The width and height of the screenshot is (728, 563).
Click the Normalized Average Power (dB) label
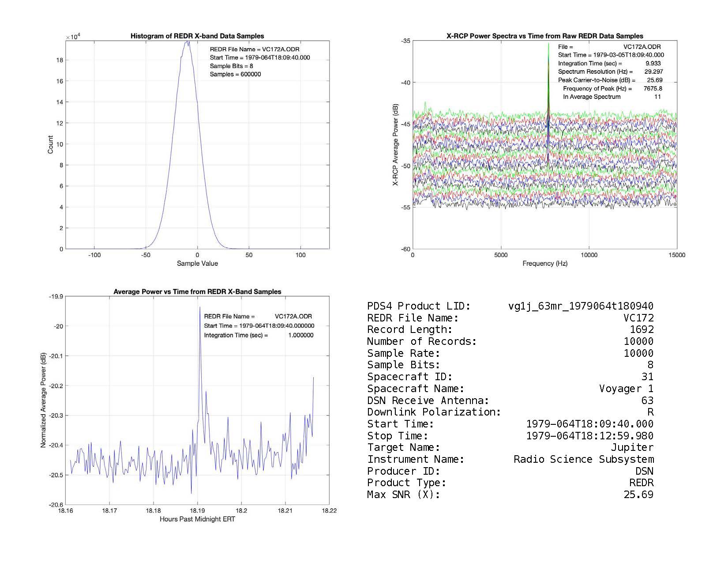pos(43,400)
